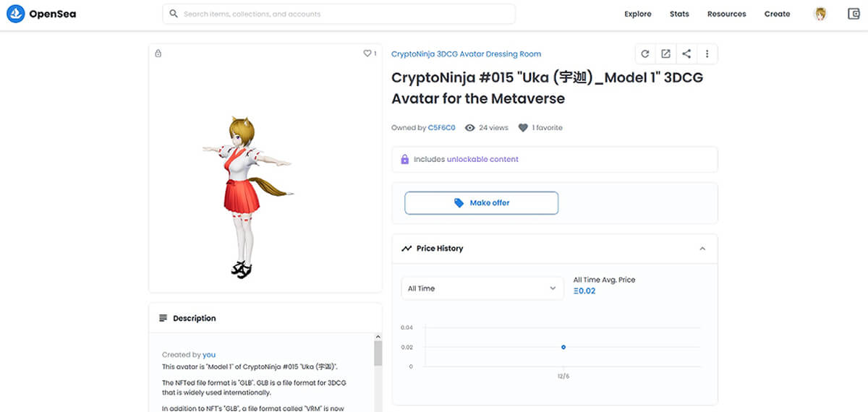
Task: Click the lock icon on image card
Action: point(158,53)
